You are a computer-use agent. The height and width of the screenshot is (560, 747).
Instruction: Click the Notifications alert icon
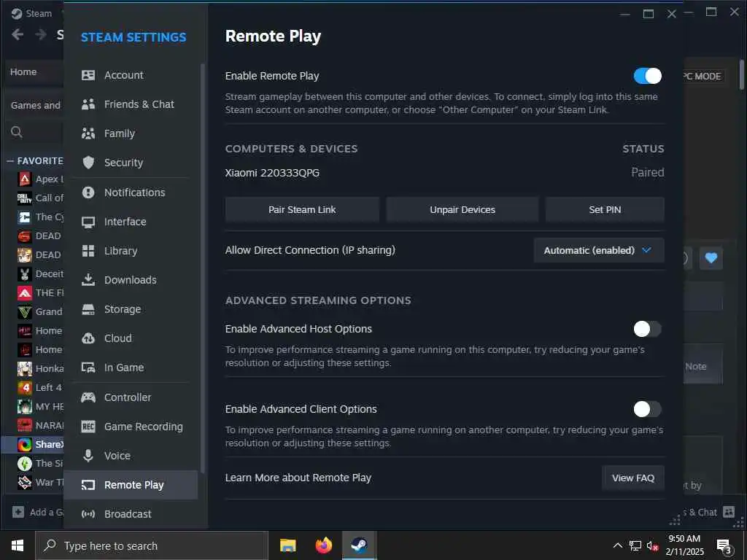pos(88,192)
